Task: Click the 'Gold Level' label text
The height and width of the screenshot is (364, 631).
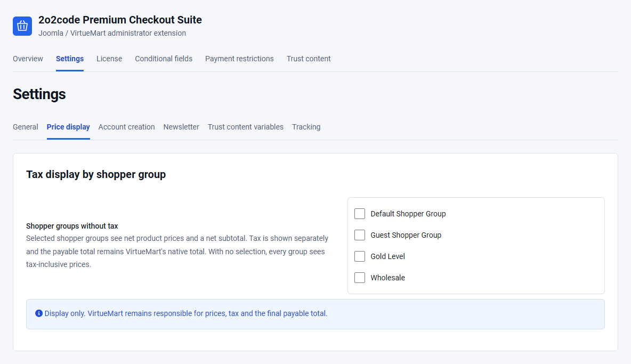Action: [387, 256]
